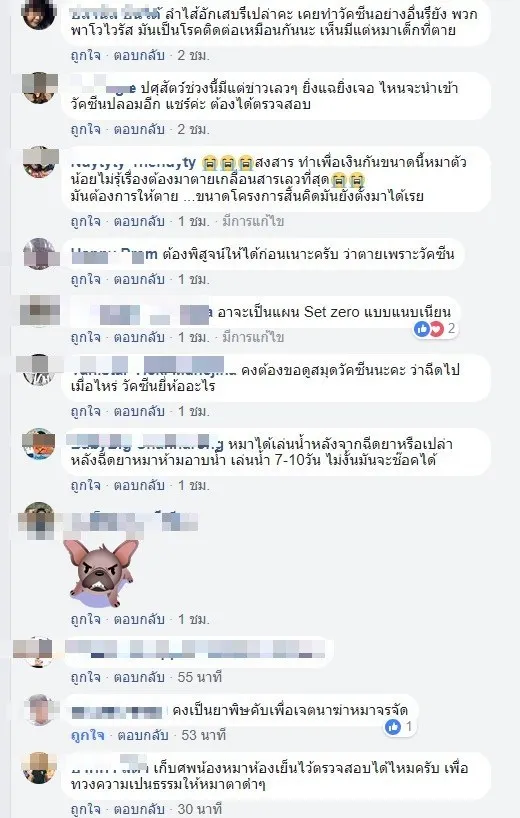Image resolution: width=520 pixels, height=818 pixels.
Task: Like the comment about fake vaccines
Action: [86, 129]
